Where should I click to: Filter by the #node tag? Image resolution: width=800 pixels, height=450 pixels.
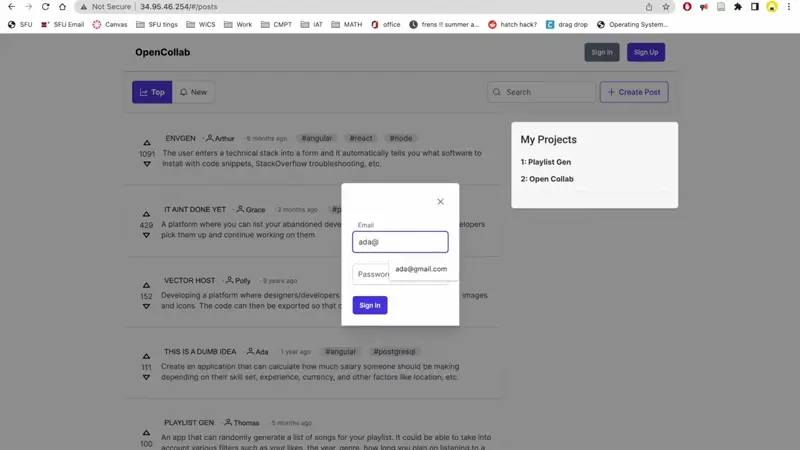tap(401, 138)
